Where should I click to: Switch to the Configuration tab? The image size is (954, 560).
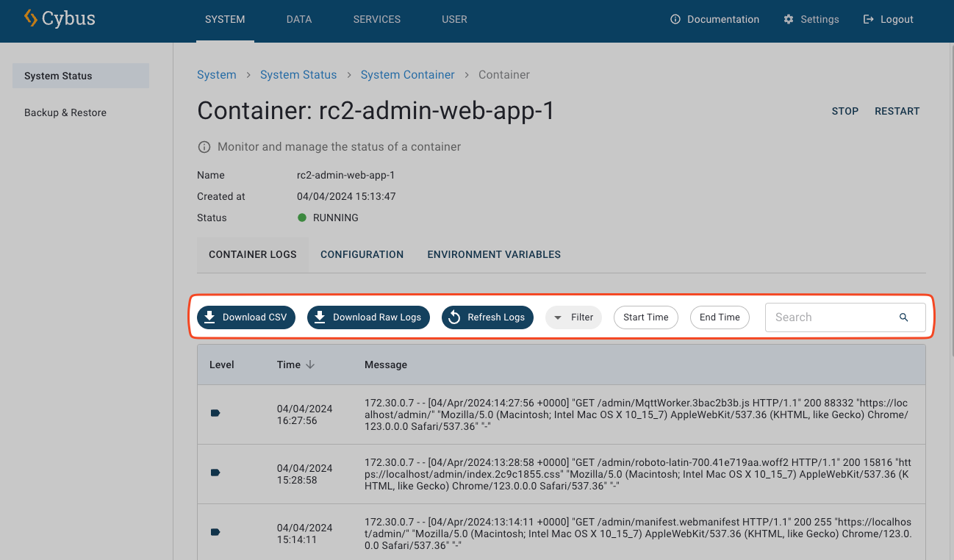tap(362, 254)
